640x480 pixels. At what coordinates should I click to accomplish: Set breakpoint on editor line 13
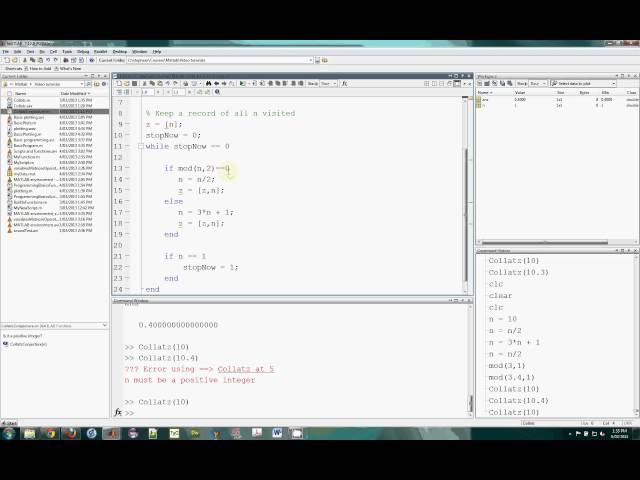coord(128,168)
